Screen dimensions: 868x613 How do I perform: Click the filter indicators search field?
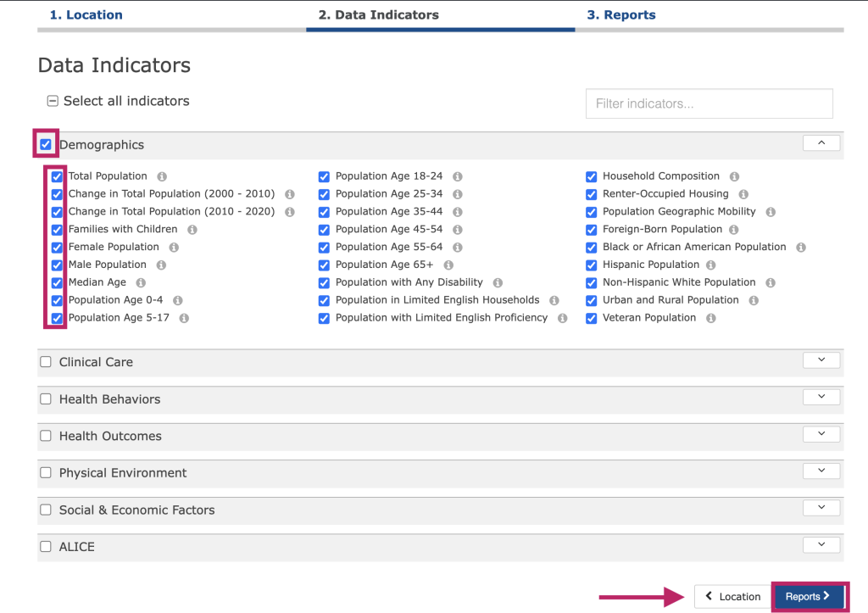pyautogui.click(x=709, y=103)
